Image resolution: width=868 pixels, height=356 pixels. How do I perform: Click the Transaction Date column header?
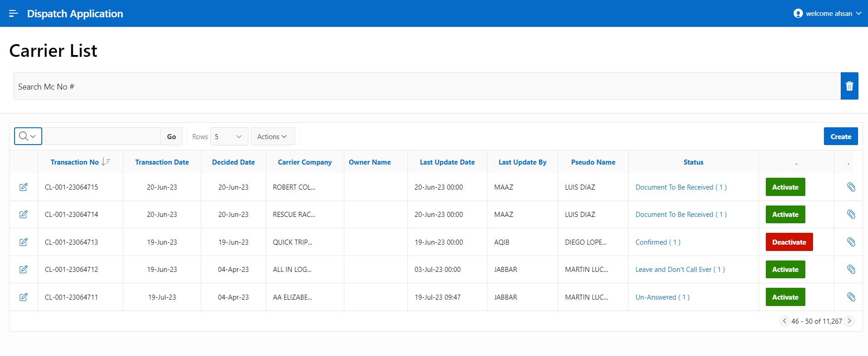pyautogui.click(x=162, y=162)
